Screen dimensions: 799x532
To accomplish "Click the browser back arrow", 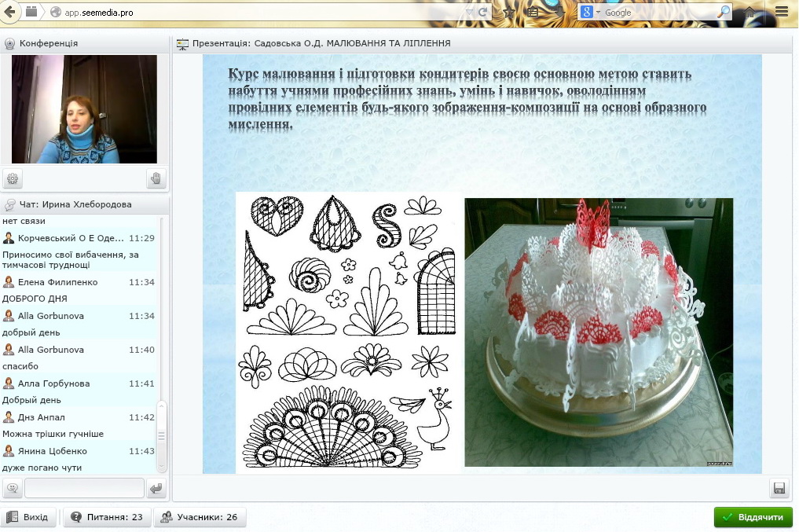I will pos(12,12).
